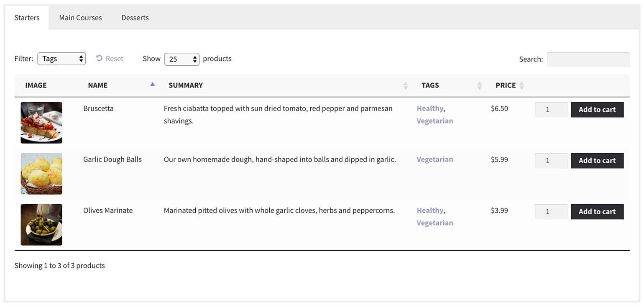Viewport: 644px width, 306px height.
Task: Add Olives Marinate to cart
Action: tap(597, 212)
